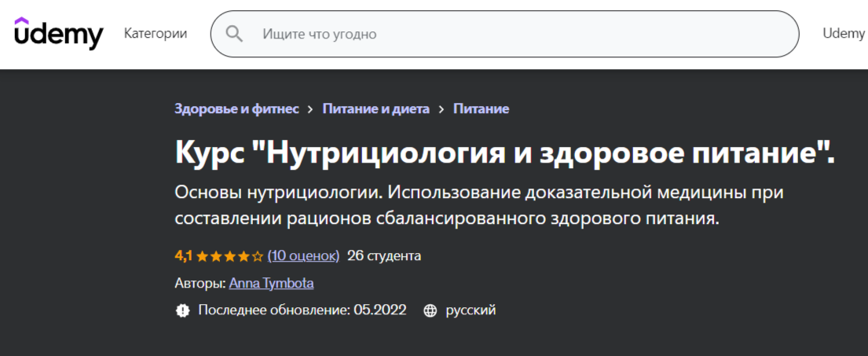Open Питание и диета breadcrumb link

coord(375,109)
